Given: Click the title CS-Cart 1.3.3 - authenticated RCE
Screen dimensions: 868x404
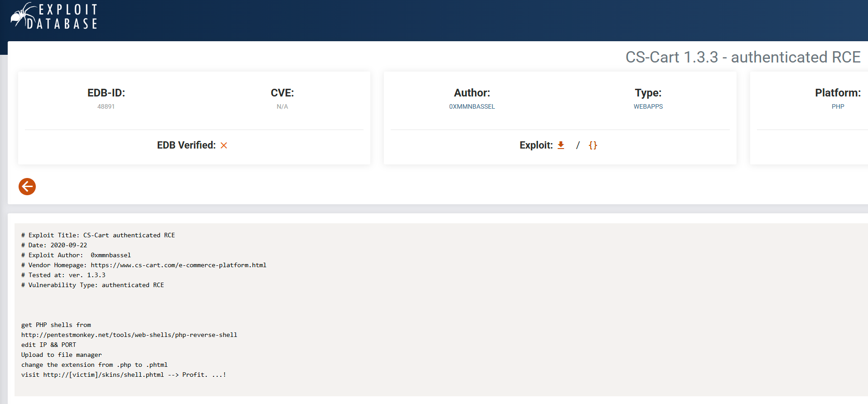Looking at the screenshot, I should point(743,57).
